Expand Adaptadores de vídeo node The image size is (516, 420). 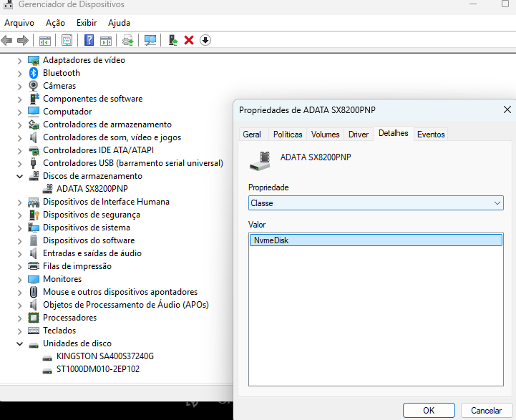19,61
